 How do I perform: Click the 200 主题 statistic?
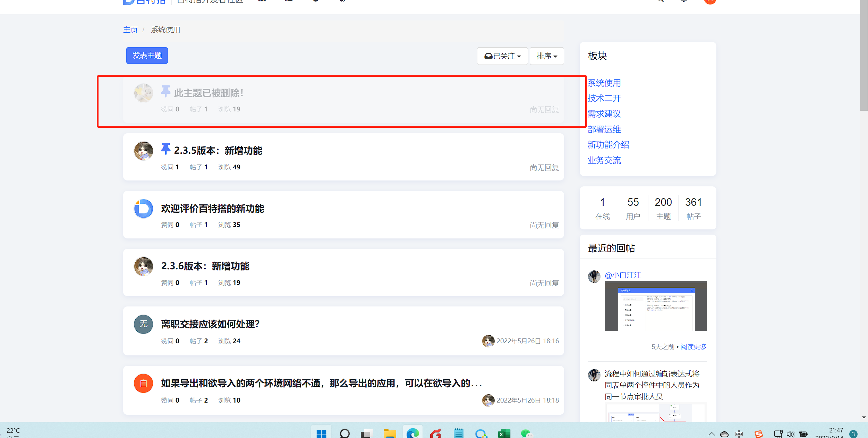click(x=663, y=208)
